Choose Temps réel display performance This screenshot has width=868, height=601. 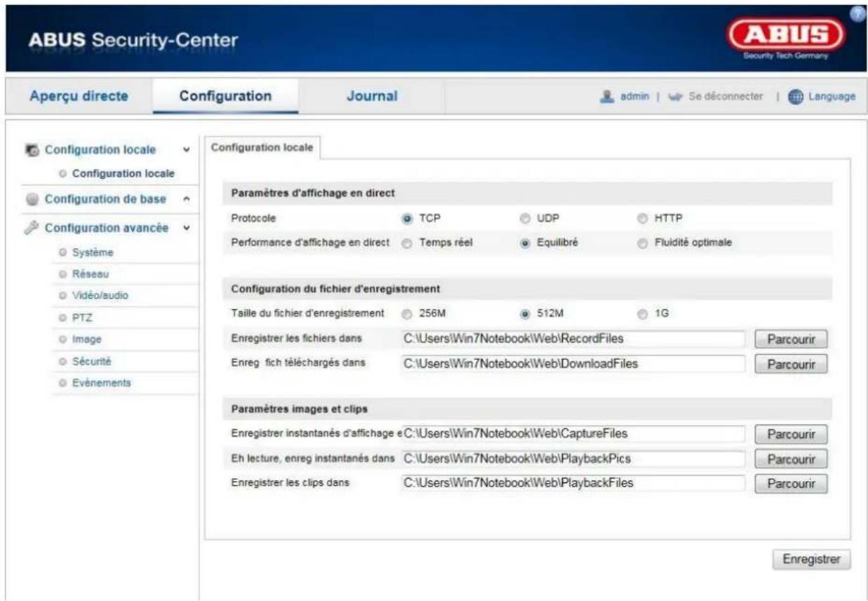click(x=406, y=243)
